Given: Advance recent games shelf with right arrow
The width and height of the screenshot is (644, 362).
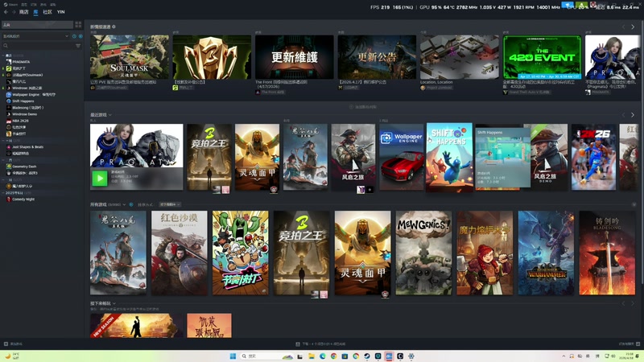Looking at the screenshot, I should (633, 115).
